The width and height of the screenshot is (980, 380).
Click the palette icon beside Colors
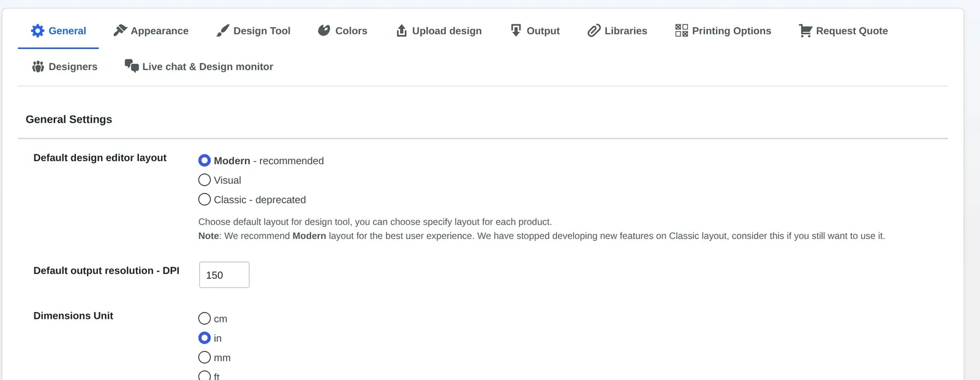324,31
